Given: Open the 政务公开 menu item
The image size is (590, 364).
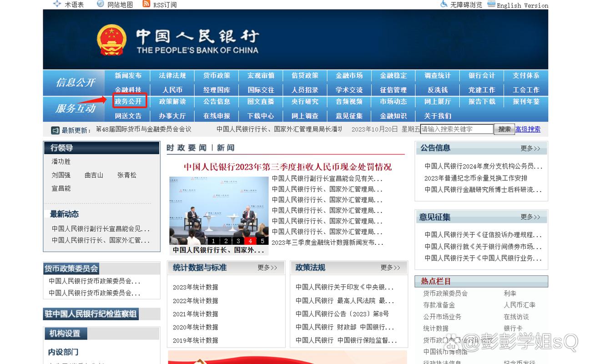Looking at the screenshot, I should click(129, 101).
